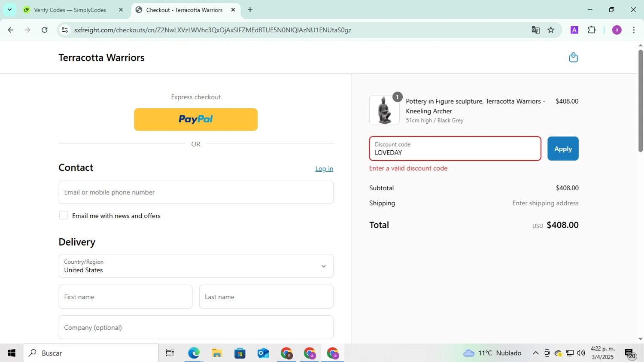Image resolution: width=644 pixels, height=362 pixels.
Task: Click the Terracotta Warriors store title
Action: 101,58
